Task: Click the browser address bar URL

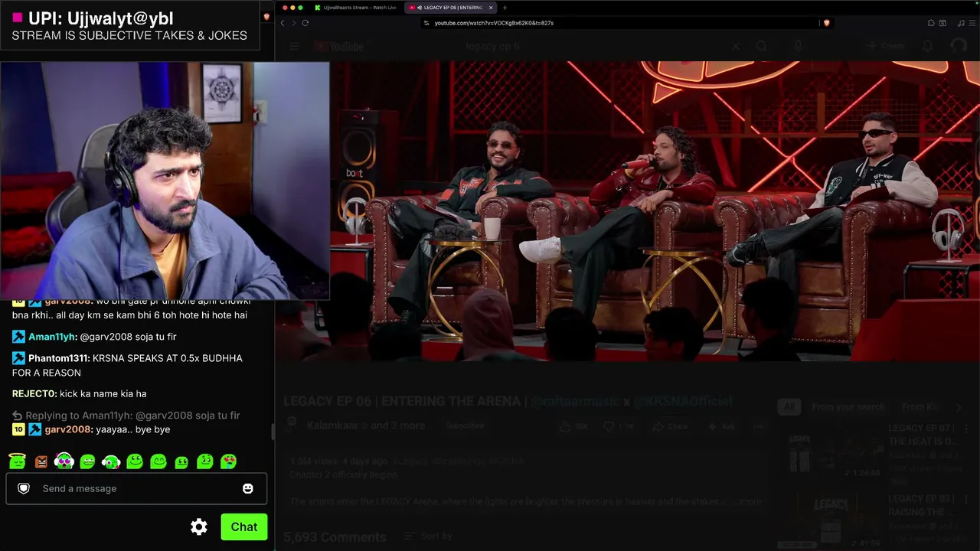Action: click(494, 23)
